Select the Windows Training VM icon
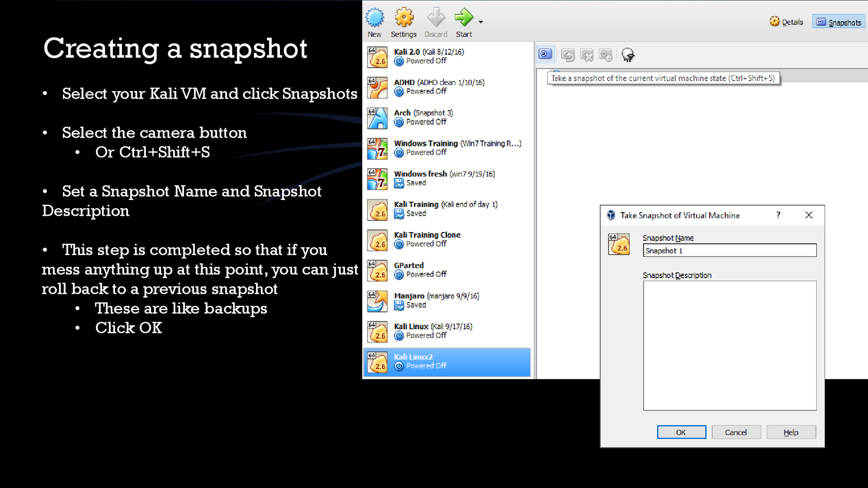The height and width of the screenshot is (488, 868). pyautogui.click(x=377, y=149)
